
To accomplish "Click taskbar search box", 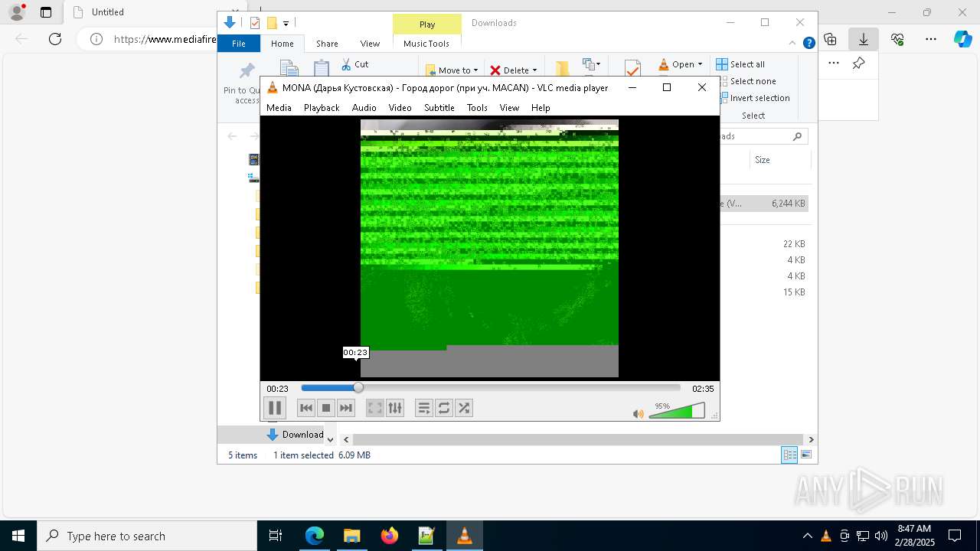I will pyautogui.click(x=147, y=536).
